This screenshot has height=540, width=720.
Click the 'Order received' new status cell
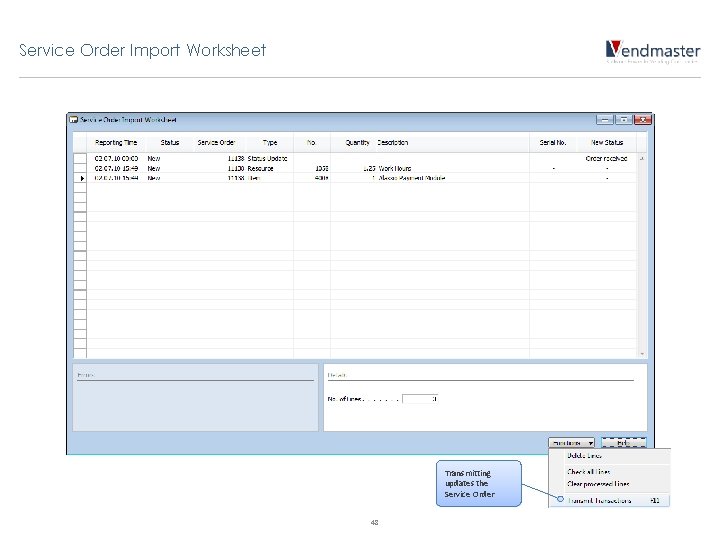click(606, 158)
